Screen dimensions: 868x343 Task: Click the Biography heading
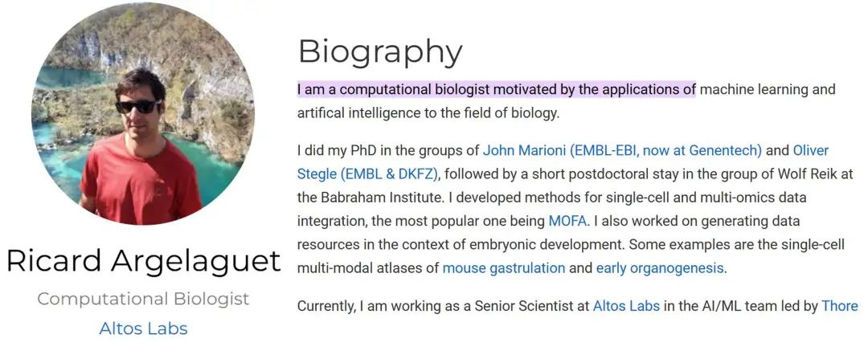click(379, 51)
